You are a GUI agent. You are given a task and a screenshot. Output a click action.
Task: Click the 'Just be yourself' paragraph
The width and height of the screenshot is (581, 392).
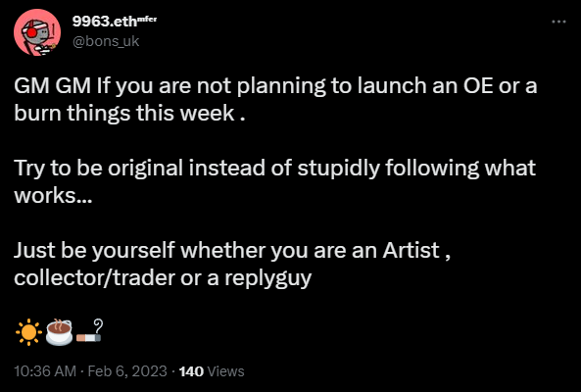coord(232,265)
